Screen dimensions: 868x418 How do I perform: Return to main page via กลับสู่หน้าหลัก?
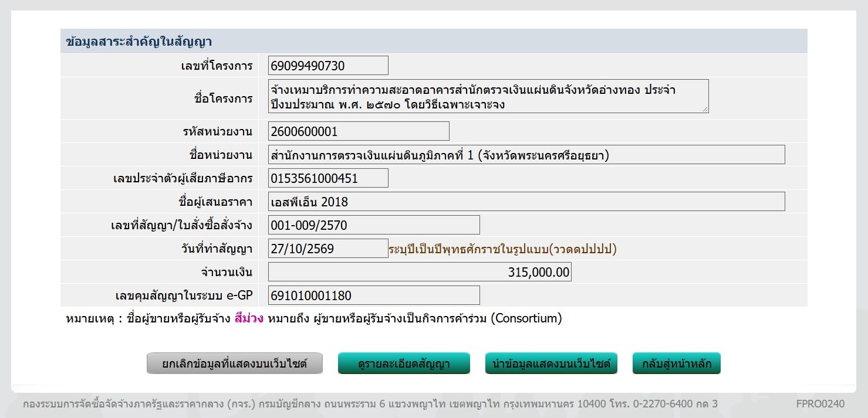click(676, 363)
